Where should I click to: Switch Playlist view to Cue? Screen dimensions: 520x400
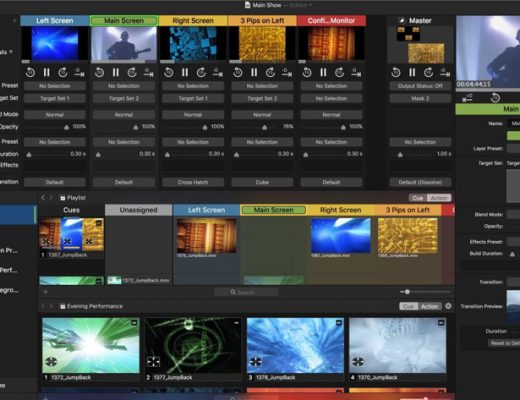tap(418, 198)
